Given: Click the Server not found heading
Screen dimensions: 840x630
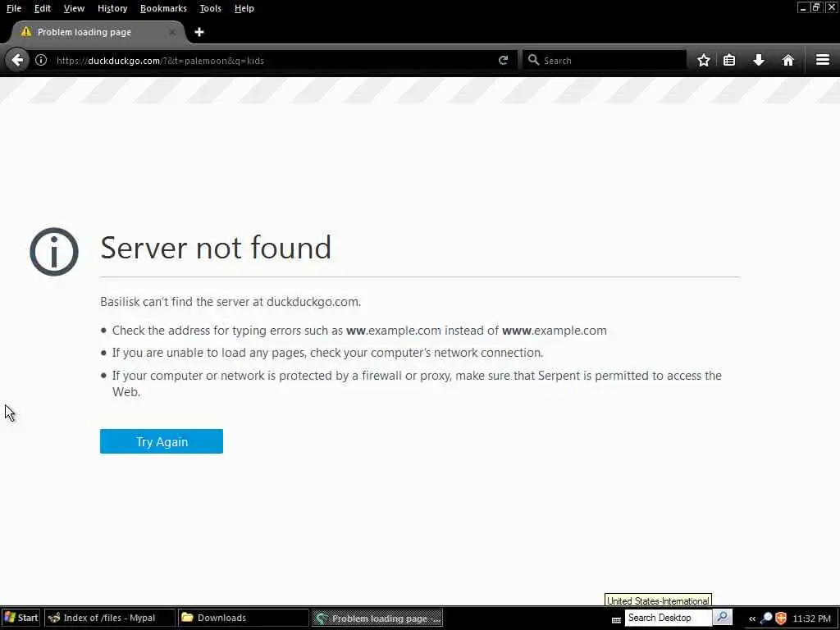Looking at the screenshot, I should [x=216, y=248].
